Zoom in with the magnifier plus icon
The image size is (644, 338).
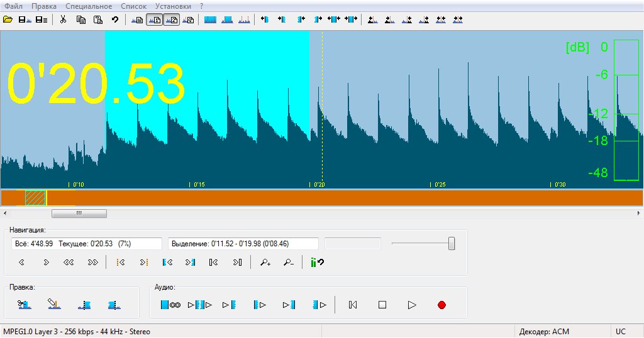tap(265, 263)
